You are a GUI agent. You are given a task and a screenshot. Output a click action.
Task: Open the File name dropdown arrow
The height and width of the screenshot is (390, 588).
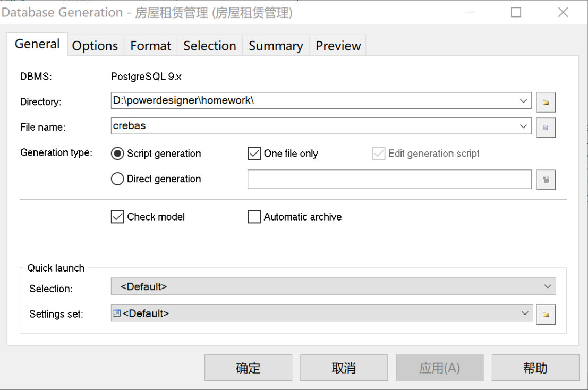[x=524, y=126]
